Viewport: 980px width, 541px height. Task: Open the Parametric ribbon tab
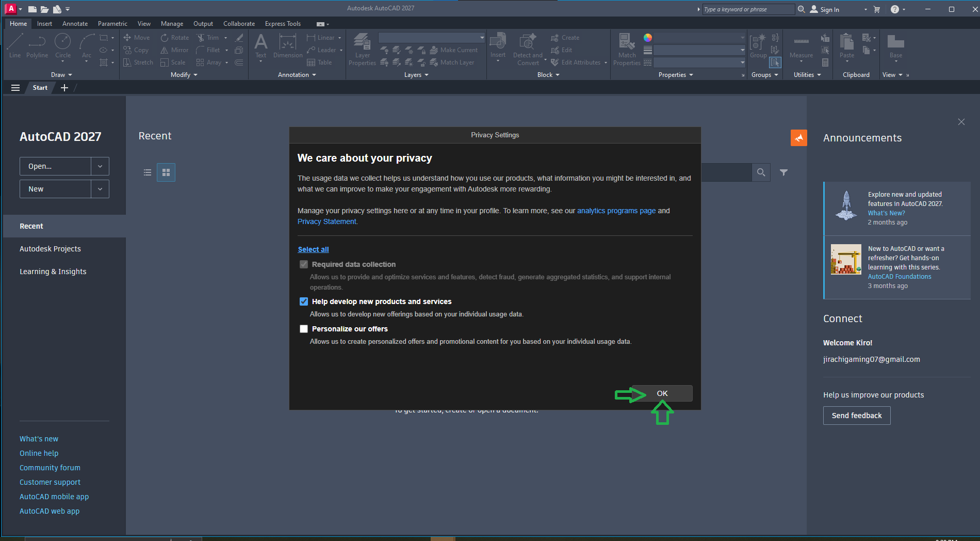[x=112, y=24]
